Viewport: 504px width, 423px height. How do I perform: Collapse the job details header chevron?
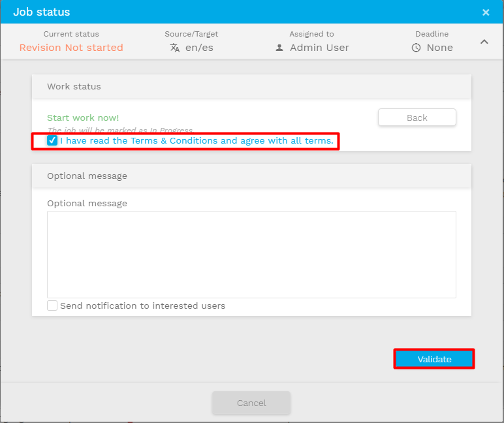pos(484,42)
